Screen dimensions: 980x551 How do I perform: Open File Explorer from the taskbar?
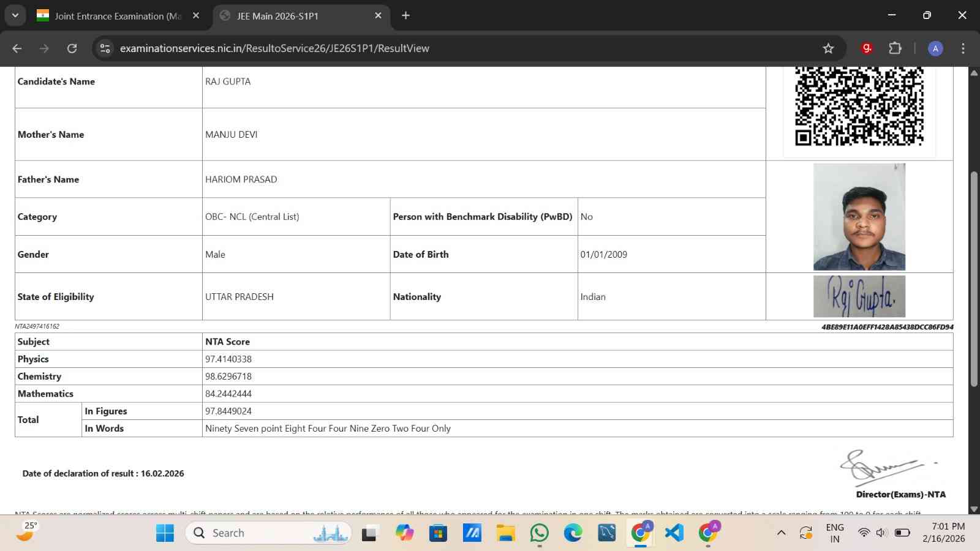tap(505, 533)
